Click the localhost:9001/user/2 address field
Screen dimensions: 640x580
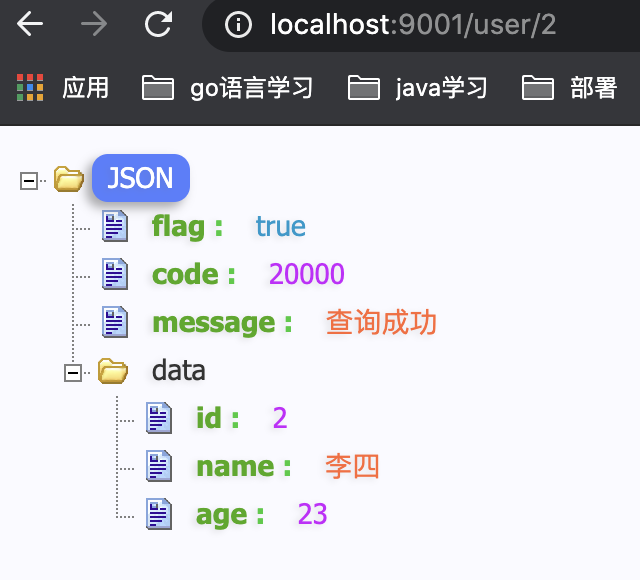pyautogui.click(x=422, y=24)
